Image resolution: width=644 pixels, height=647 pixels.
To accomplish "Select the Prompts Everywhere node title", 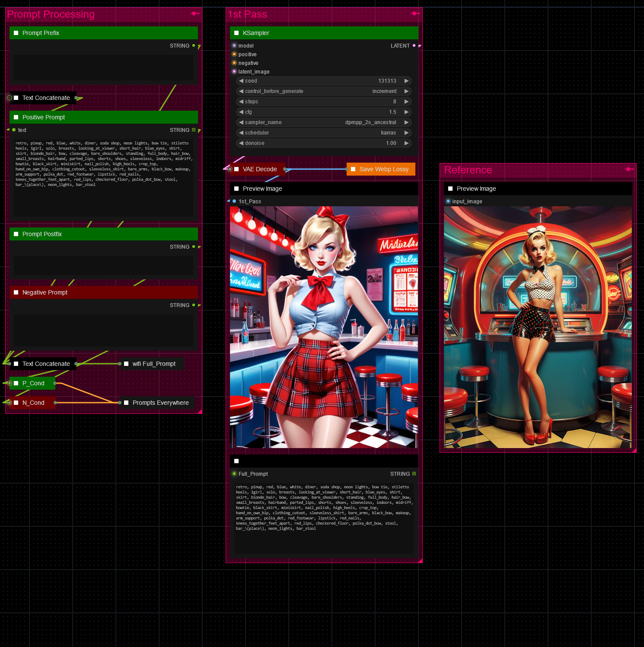I will (161, 403).
